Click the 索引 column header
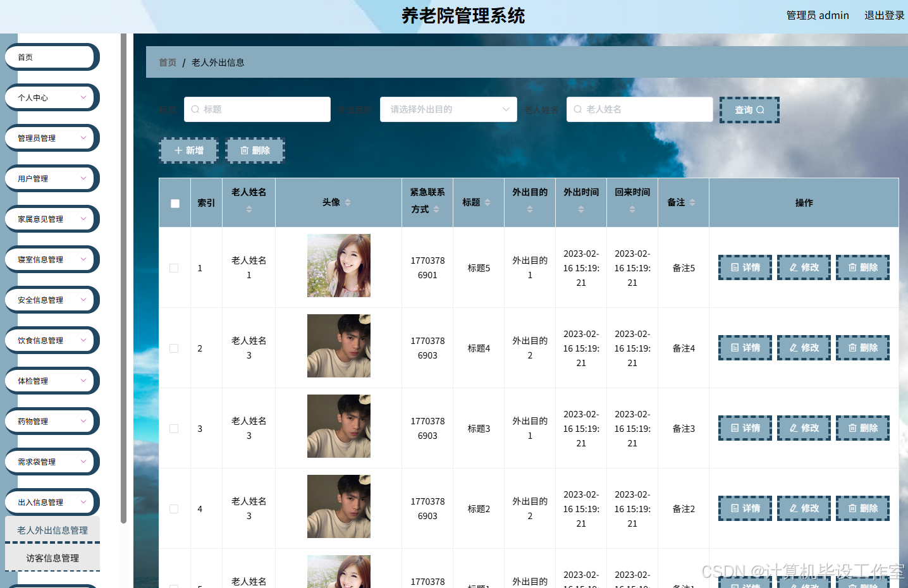 206,203
